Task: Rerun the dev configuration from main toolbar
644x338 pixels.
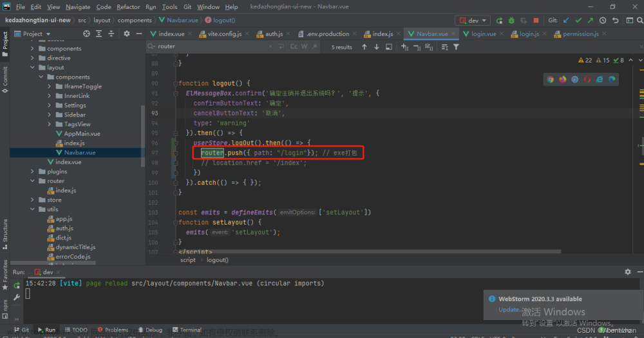Action: [499, 20]
